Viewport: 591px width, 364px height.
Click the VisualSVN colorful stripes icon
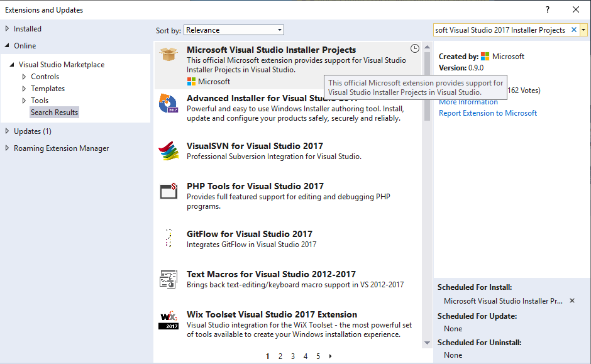coord(168,151)
